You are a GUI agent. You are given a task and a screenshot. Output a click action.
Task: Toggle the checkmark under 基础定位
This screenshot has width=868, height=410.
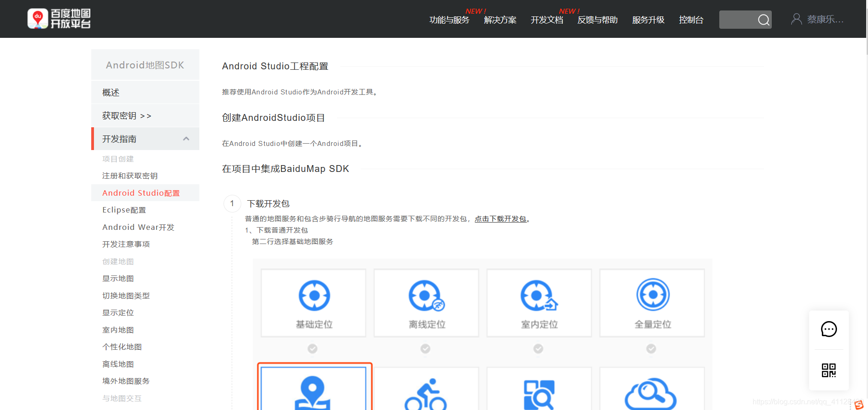312,349
